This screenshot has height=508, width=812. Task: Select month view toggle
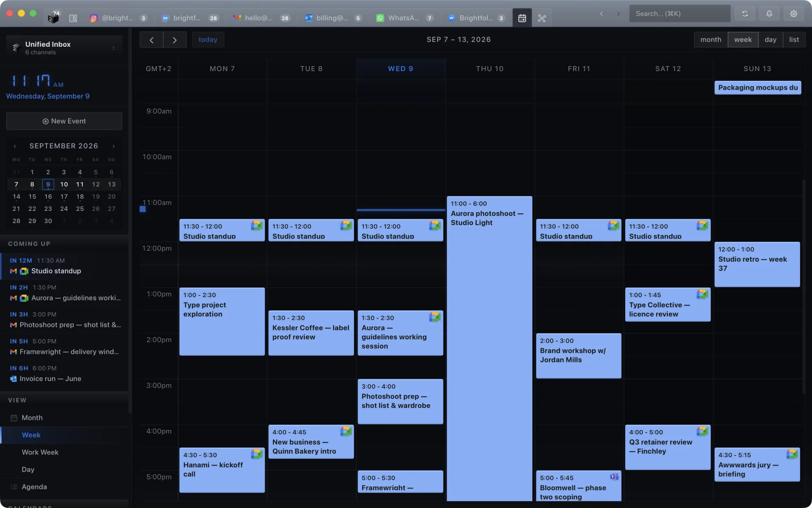(711, 40)
